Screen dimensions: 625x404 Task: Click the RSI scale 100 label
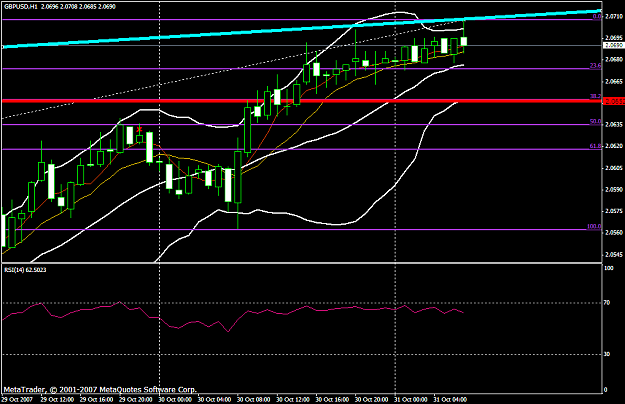point(609,268)
